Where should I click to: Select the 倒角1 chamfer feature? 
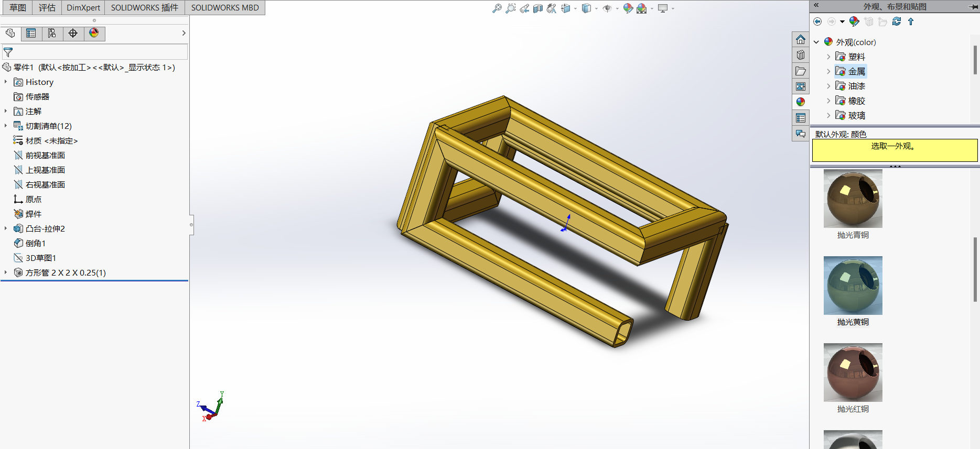coord(30,244)
